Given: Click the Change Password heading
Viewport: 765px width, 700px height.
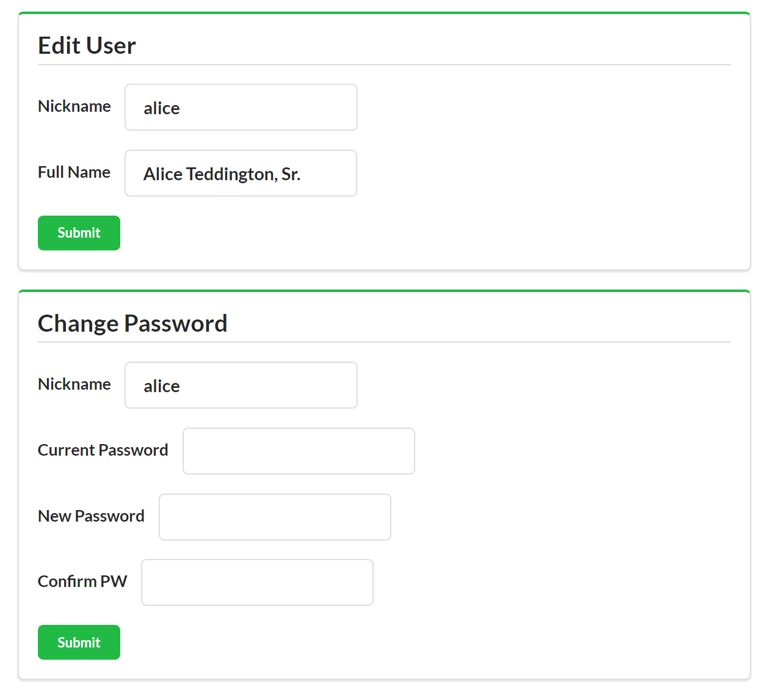Looking at the screenshot, I should pyautogui.click(x=132, y=324).
